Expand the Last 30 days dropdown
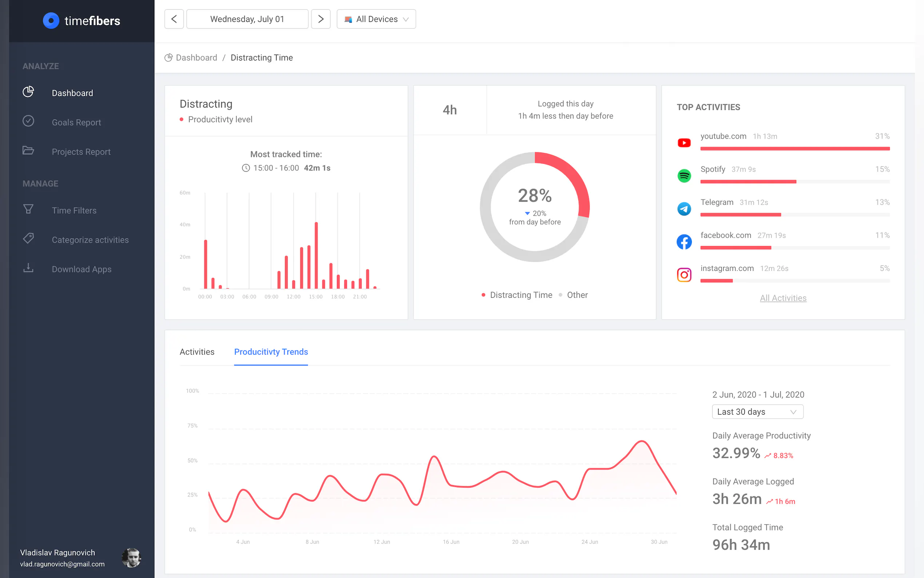924x578 pixels. click(x=757, y=412)
